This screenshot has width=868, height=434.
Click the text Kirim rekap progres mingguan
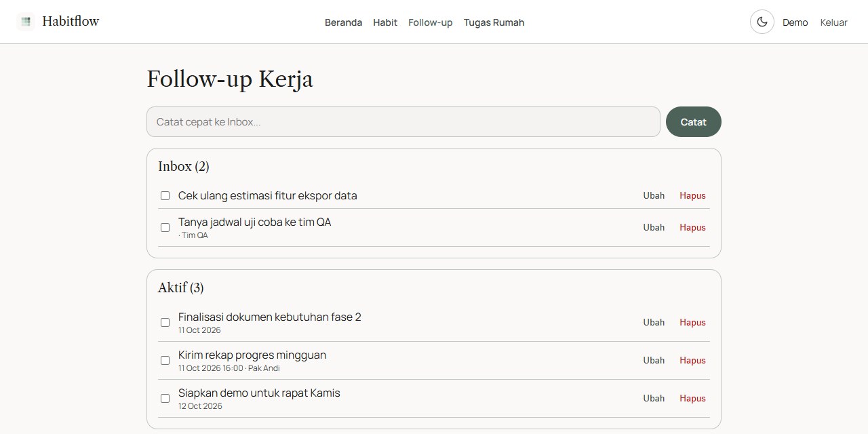252,355
